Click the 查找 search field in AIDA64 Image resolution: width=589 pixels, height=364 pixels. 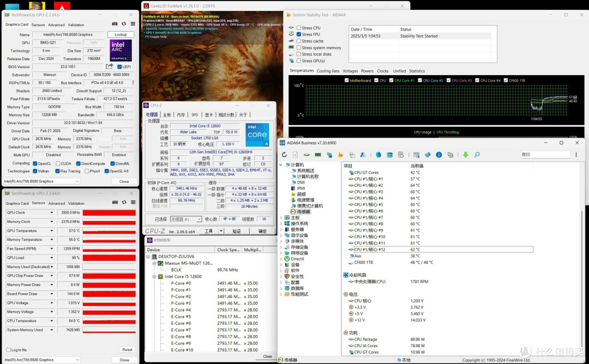(545, 155)
